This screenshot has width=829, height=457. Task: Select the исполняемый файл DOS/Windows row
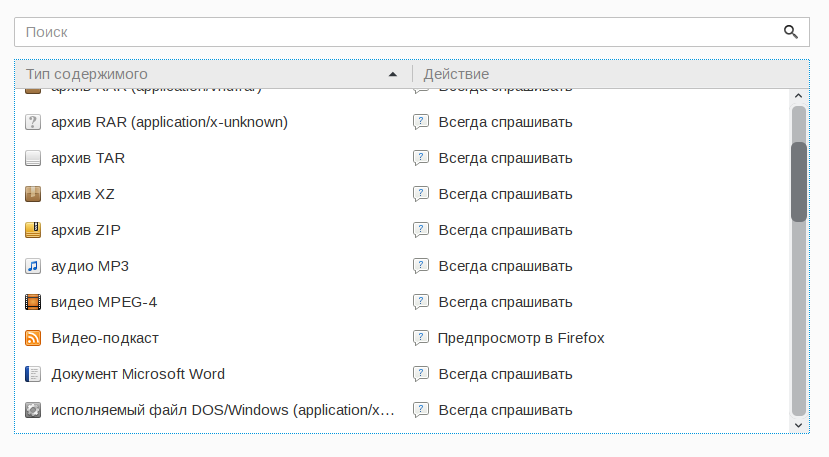pyautogui.click(x=403, y=410)
